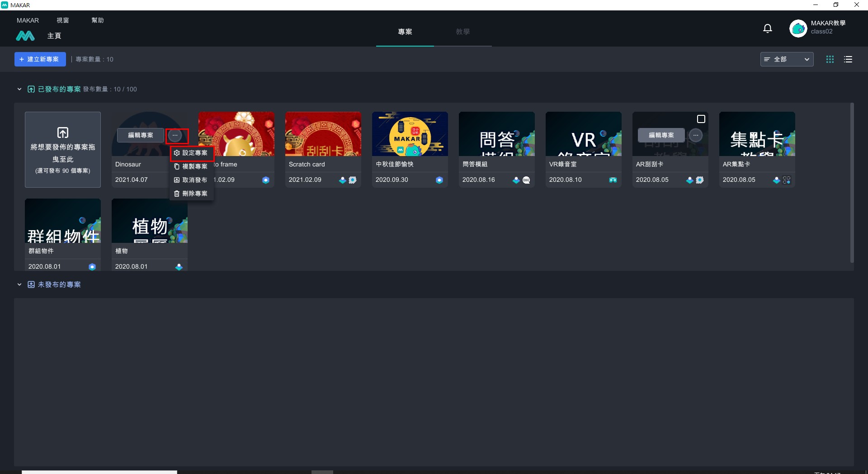Select the Scratch card thumbnail
The width and height of the screenshot is (868, 474).
click(x=323, y=134)
